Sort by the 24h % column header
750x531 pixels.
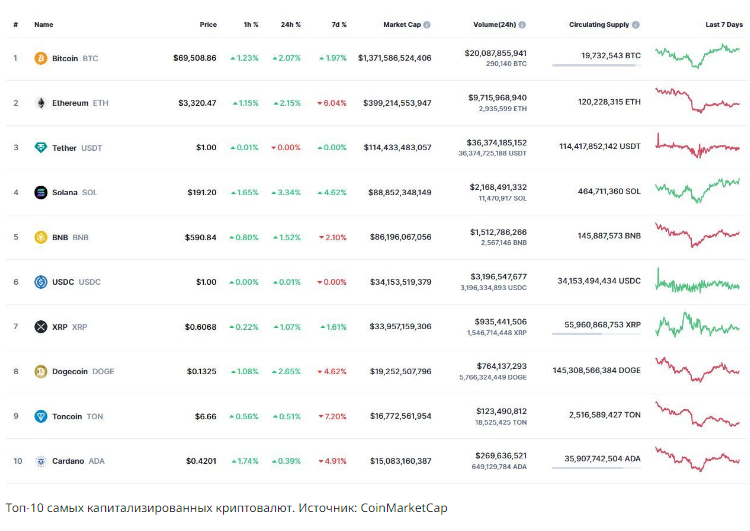coord(291,25)
